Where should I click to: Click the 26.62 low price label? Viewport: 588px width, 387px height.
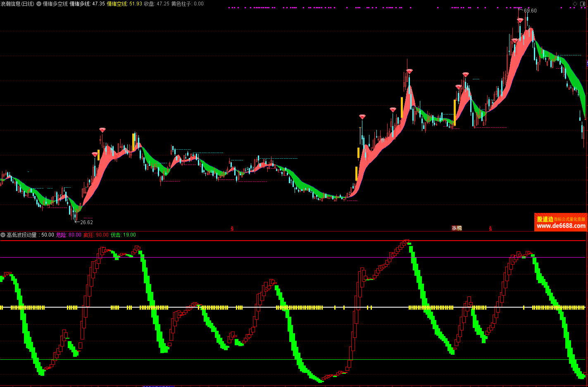click(86, 222)
